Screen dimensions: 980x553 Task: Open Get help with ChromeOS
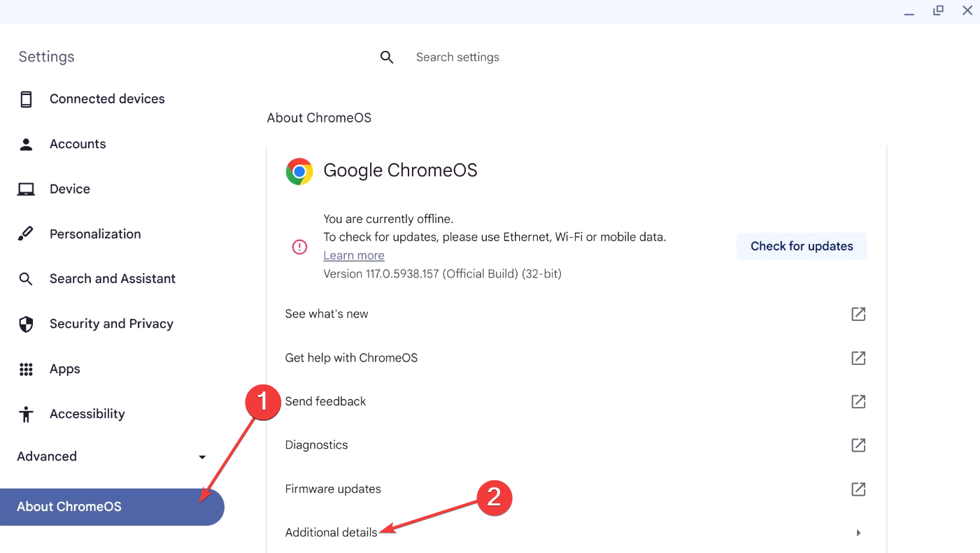576,358
